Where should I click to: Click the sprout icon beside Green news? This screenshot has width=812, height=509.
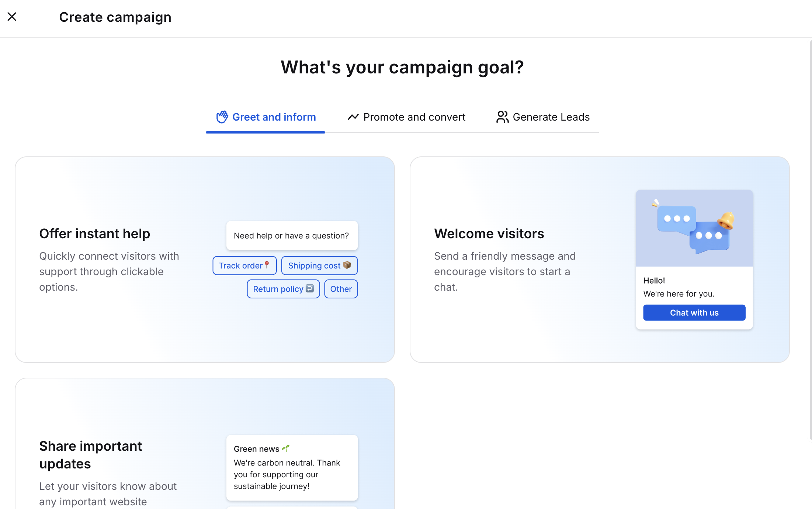(x=285, y=449)
